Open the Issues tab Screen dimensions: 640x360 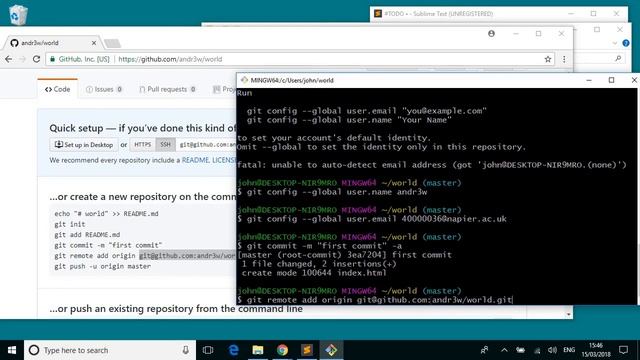(104, 89)
